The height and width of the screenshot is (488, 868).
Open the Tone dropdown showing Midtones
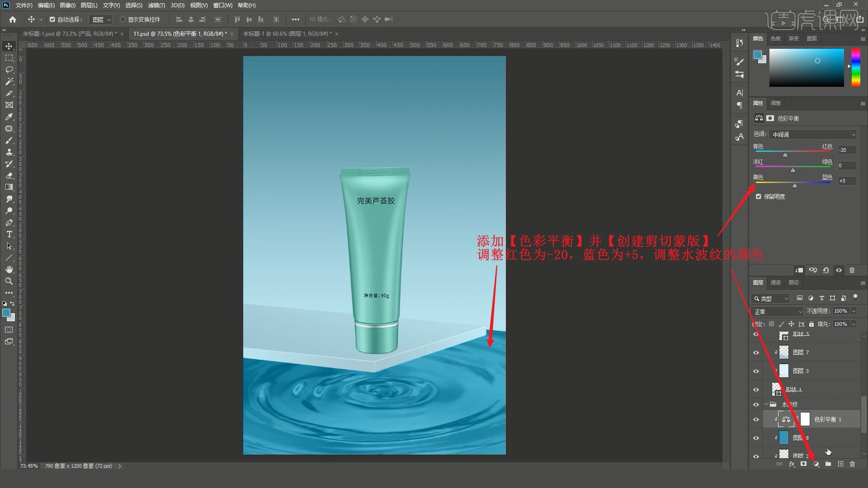(x=813, y=135)
